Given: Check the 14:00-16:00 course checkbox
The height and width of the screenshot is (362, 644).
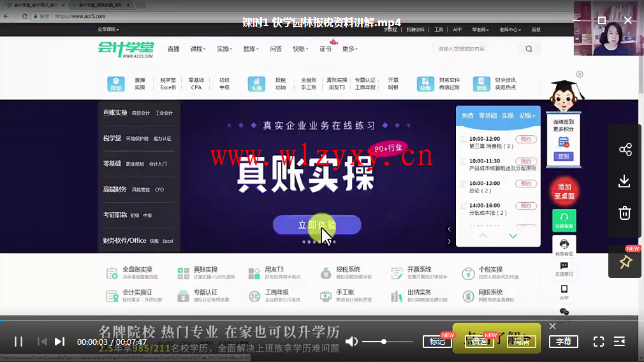Looking at the screenshot, I should [464, 206].
